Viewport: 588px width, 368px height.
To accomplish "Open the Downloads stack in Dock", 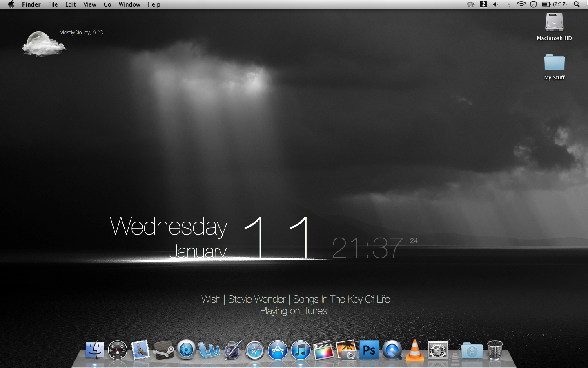I will (x=472, y=351).
